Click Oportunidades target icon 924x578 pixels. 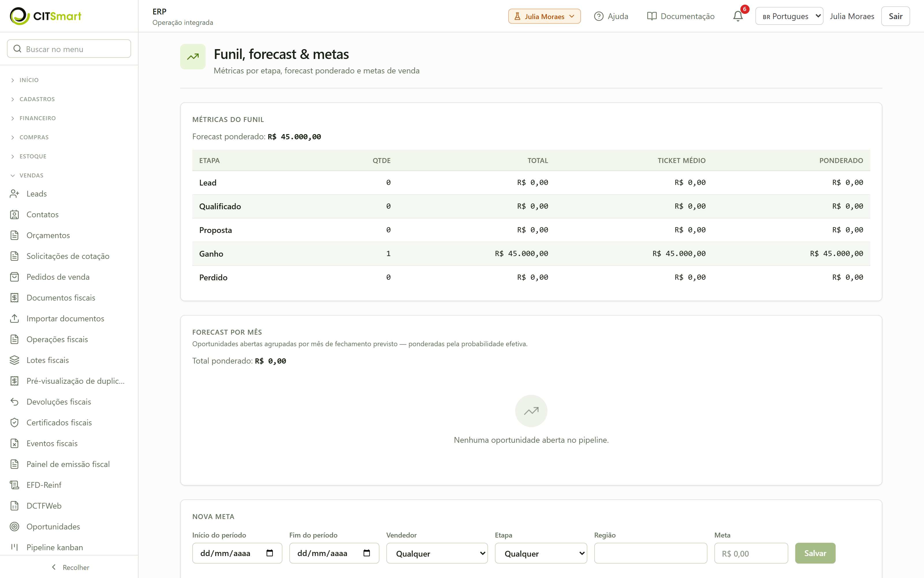pos(14,527)
